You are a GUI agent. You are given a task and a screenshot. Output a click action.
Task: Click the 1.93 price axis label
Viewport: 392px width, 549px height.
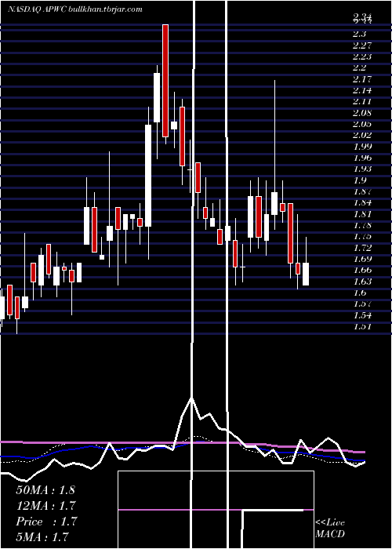coord(362,169)
